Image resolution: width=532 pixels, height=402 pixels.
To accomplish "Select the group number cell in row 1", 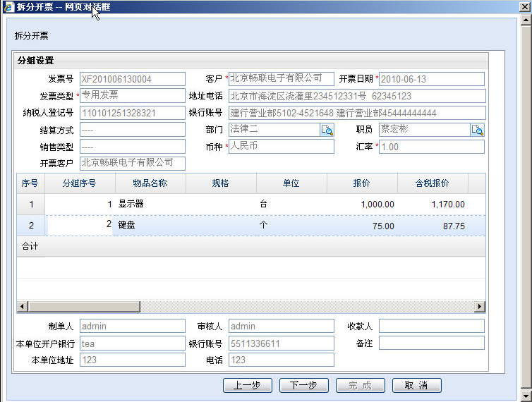I will click(x=79, y=205).
